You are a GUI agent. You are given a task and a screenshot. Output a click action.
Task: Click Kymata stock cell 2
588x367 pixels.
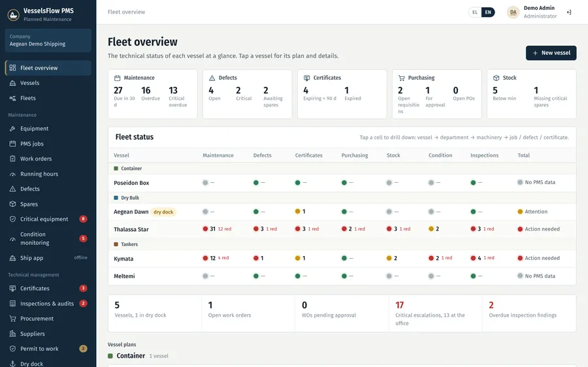392,258
